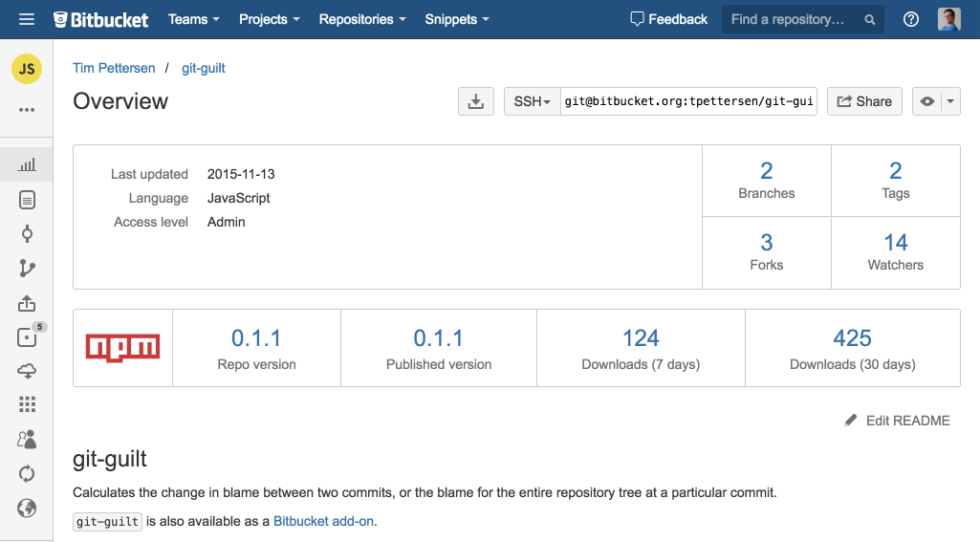
Task: Open the 14 Watchers stat
Action: click(896, 252)
